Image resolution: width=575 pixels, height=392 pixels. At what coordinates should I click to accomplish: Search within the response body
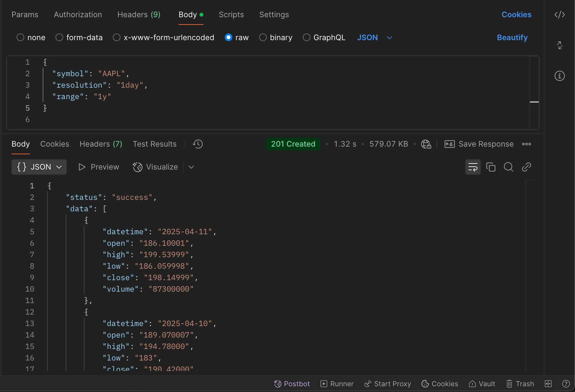coord(509,167)
